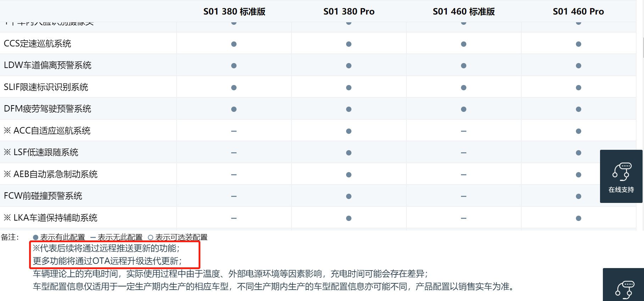Screen dimensions: 644x301
Task: Click the FCW前碰撞预警系统 row label
Action: point(43,196)
